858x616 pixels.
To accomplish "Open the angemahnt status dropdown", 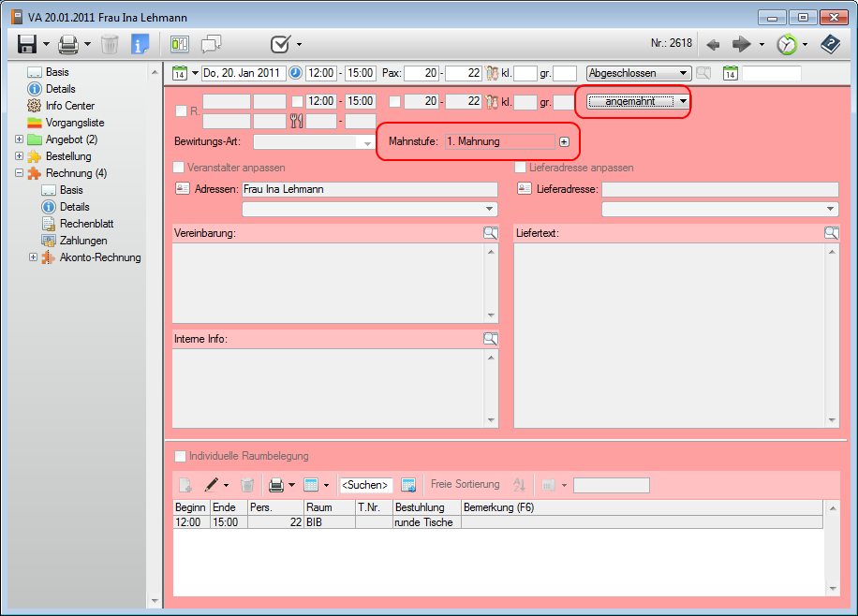I will (x=684, y=101).
